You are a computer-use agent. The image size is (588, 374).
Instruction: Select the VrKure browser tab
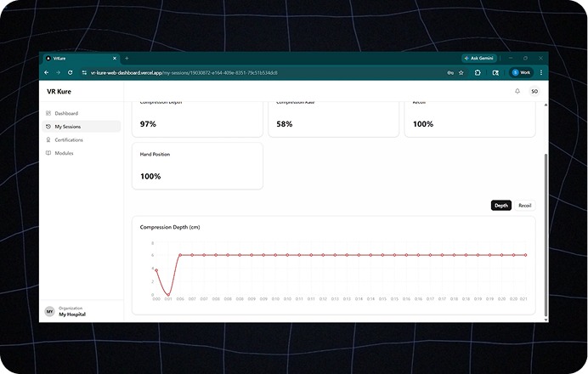[x=81, y=59]
